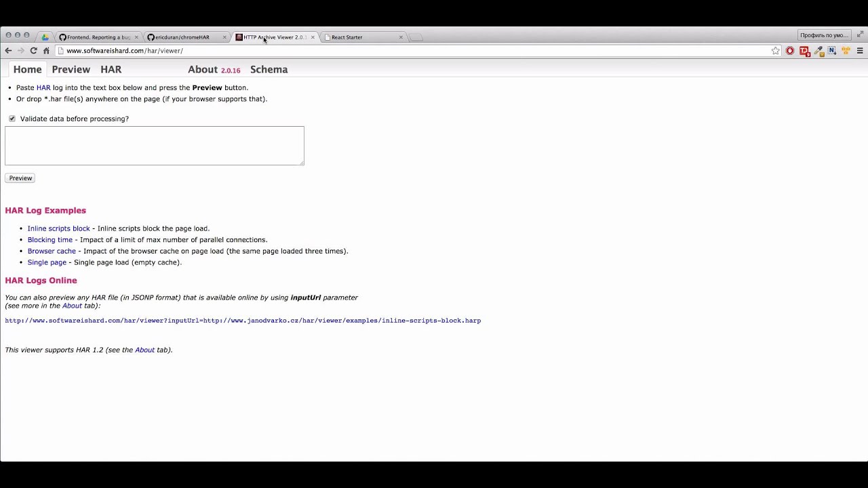
Task: Open the Home tab of the viewer
Action: pyautogui.click(x=28, y=69)
